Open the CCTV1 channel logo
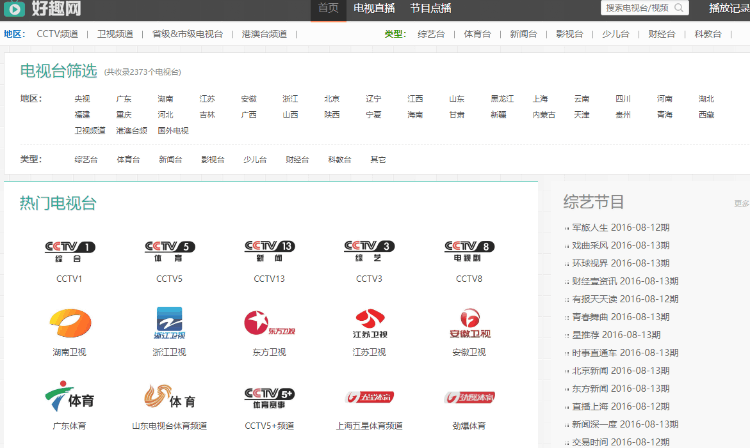 pos(70,251)
